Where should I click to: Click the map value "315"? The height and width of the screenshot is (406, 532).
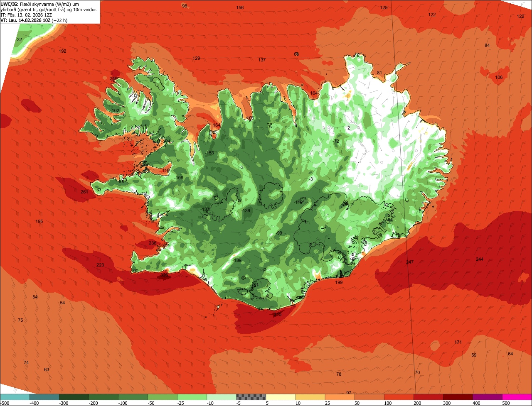[278, 314]
